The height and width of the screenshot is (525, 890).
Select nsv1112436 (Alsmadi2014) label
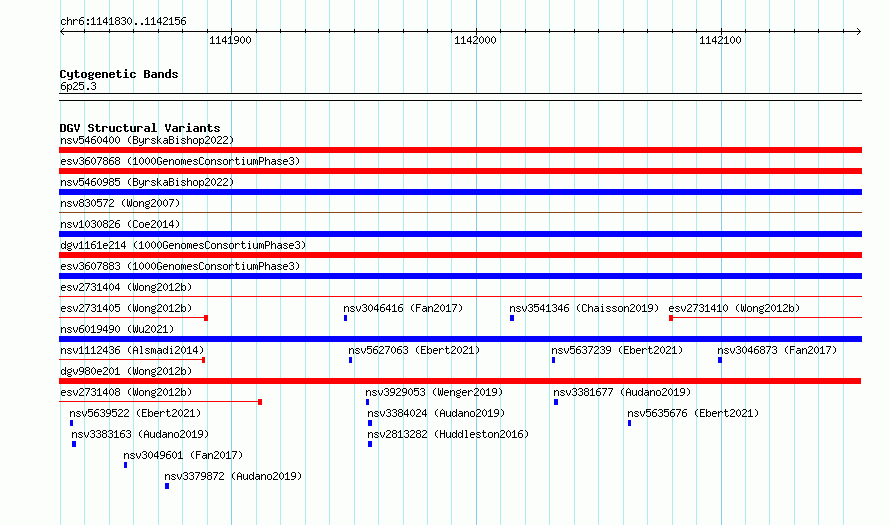pyautogui.click(x=132, y=350)
